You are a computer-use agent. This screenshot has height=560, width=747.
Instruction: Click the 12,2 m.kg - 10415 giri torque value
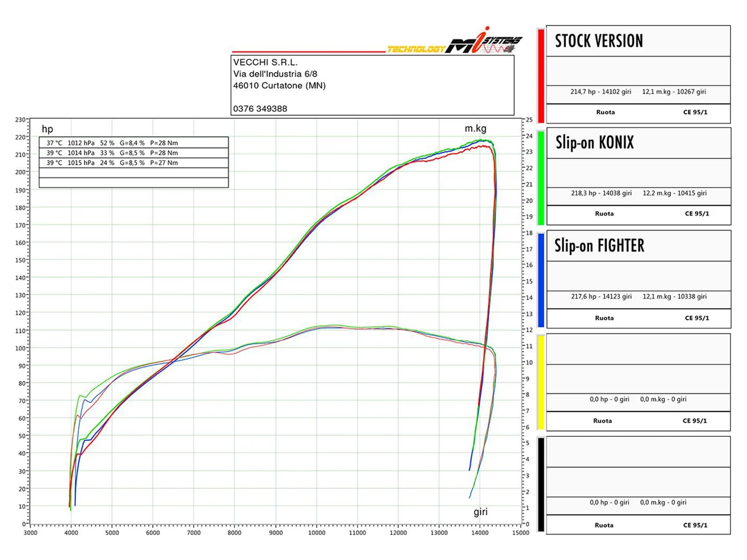(674, 193)
